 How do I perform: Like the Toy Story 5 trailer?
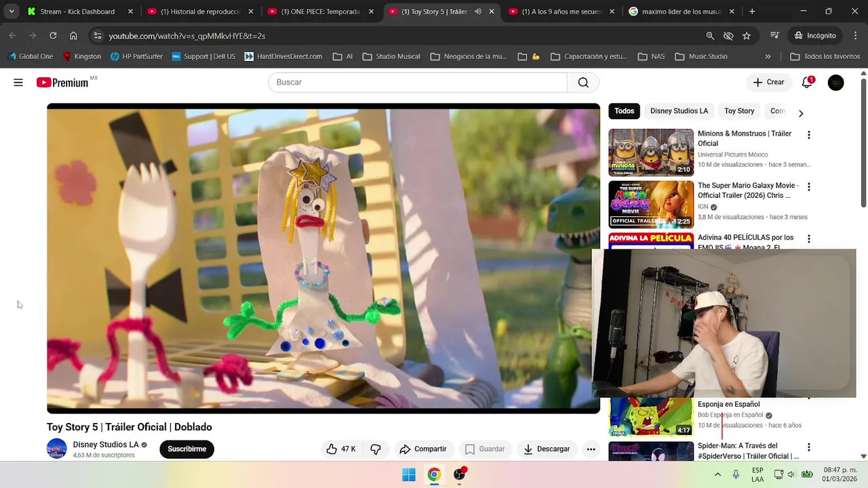click(x=341, y=449)
